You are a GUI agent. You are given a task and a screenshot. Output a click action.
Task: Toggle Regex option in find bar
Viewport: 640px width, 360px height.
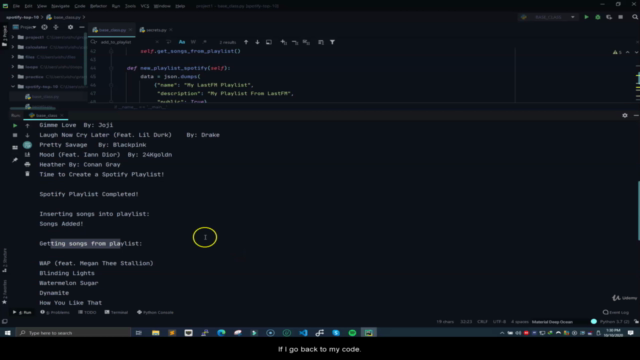[x=204, y=42]
